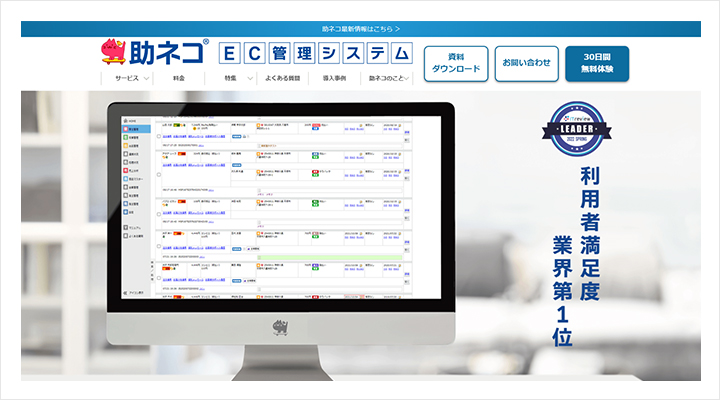Click the 資料ダウンロード button
Screen dimensions: 720x400
456,63
